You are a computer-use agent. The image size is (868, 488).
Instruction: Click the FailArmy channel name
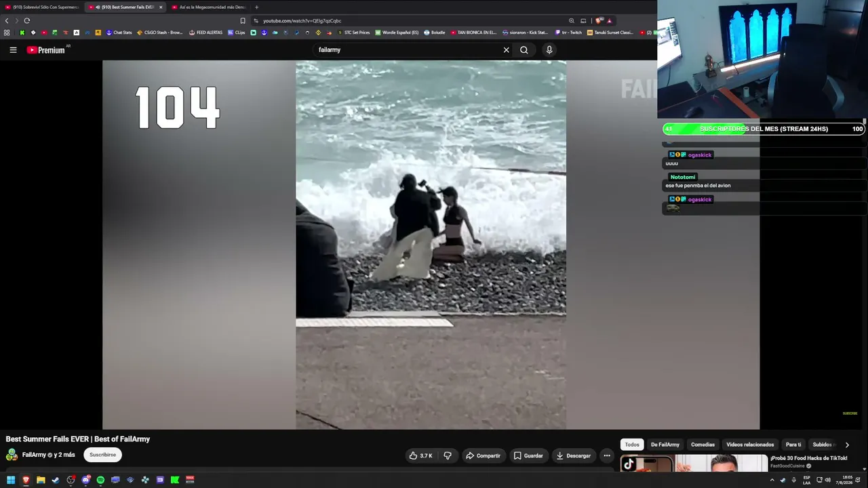pos(34,455)
